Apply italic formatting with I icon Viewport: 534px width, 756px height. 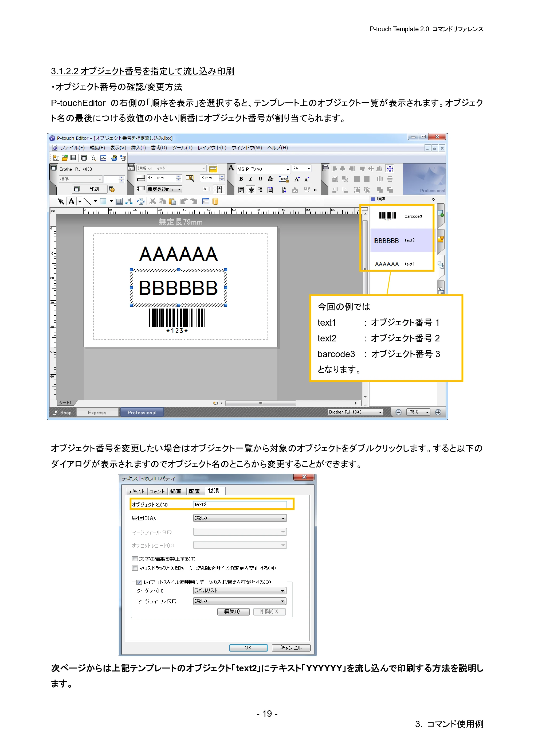pyautogui.click(x=251, y=179)
